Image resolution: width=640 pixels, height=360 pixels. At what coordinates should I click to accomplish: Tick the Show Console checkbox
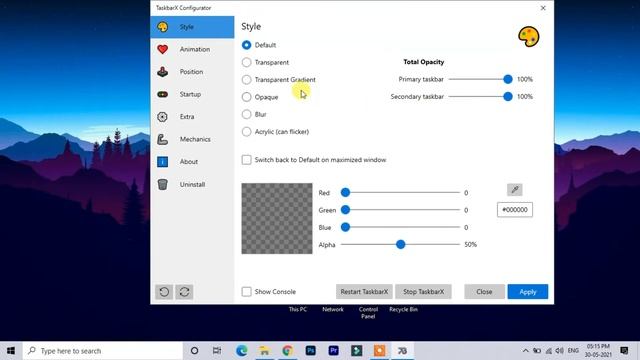click(x=247, y=291)
